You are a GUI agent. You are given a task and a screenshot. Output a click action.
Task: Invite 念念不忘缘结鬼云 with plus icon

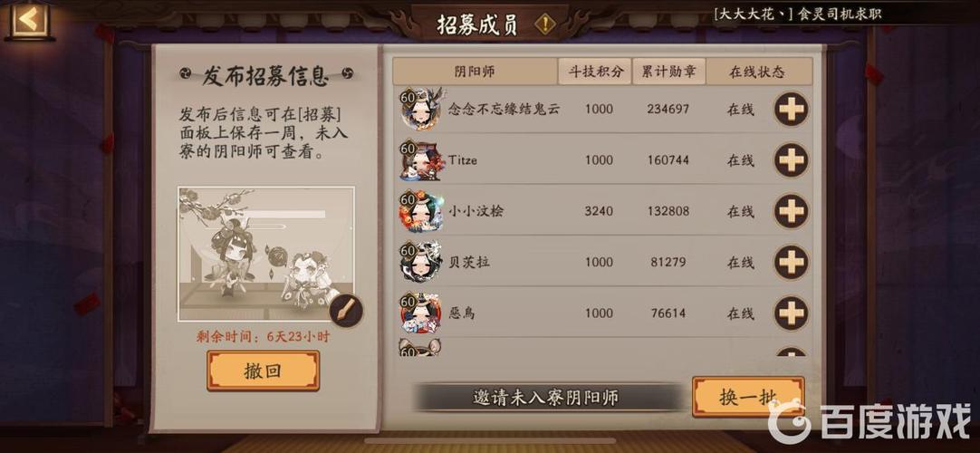coord(792,110)
